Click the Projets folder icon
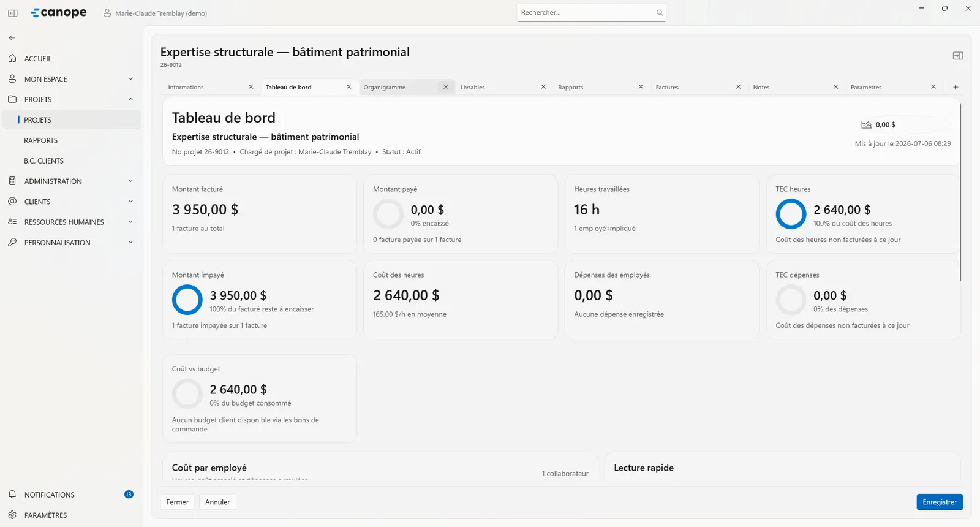 [x=12, y=99]
